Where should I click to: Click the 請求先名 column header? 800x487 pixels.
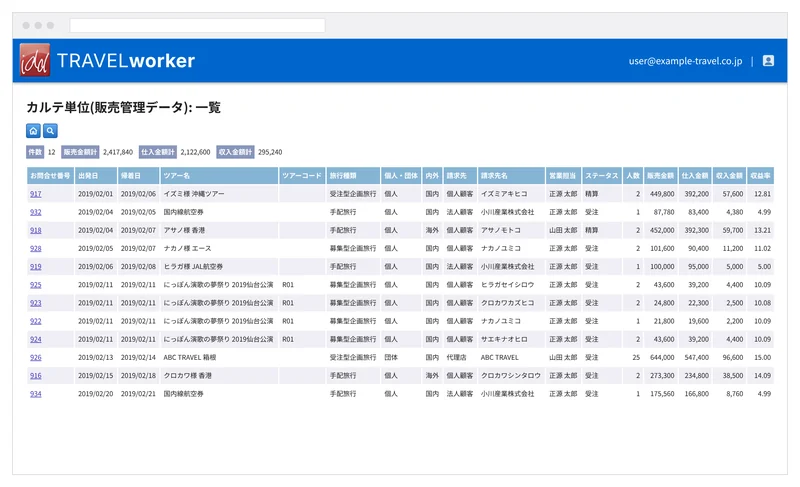pyautogui.click(x=511, y=175)
